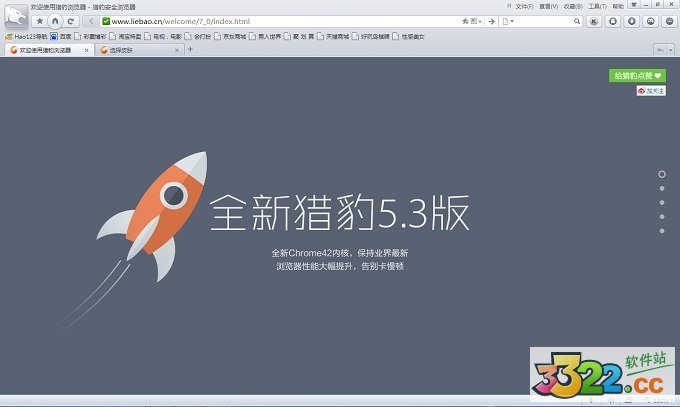Open the 天猫商城 bookmark
680x407 pixels.
tap(333, 36)
